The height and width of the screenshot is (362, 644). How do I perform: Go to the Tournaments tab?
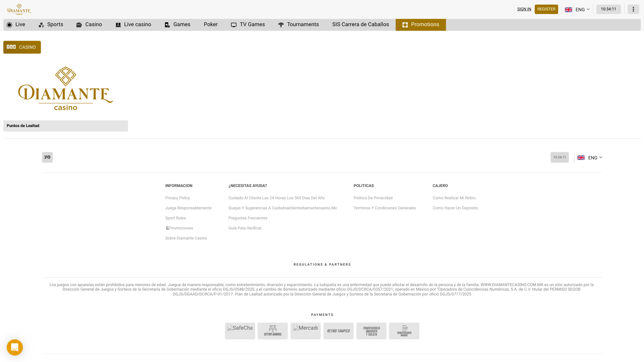pyautogui.click(x=299, y=24)
